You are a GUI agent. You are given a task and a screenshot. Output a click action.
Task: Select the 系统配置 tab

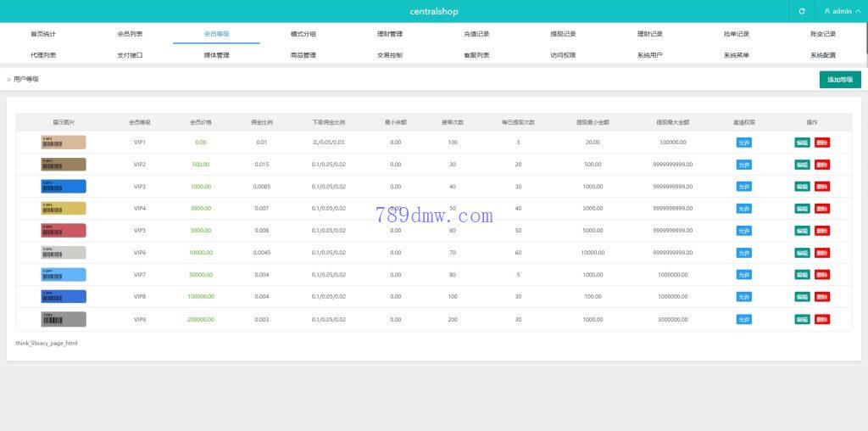[822, 55]
